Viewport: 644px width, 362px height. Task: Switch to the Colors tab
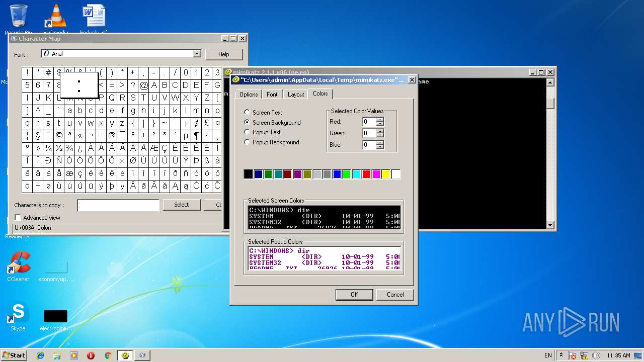tap(320, 94)
